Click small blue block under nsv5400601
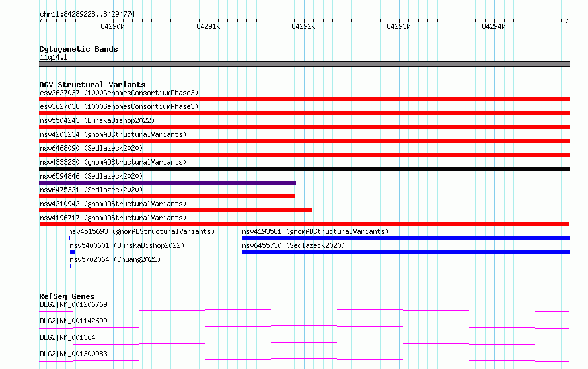Image resolution: width=588 pixels, height=369 pixels. tap(73, 252)
